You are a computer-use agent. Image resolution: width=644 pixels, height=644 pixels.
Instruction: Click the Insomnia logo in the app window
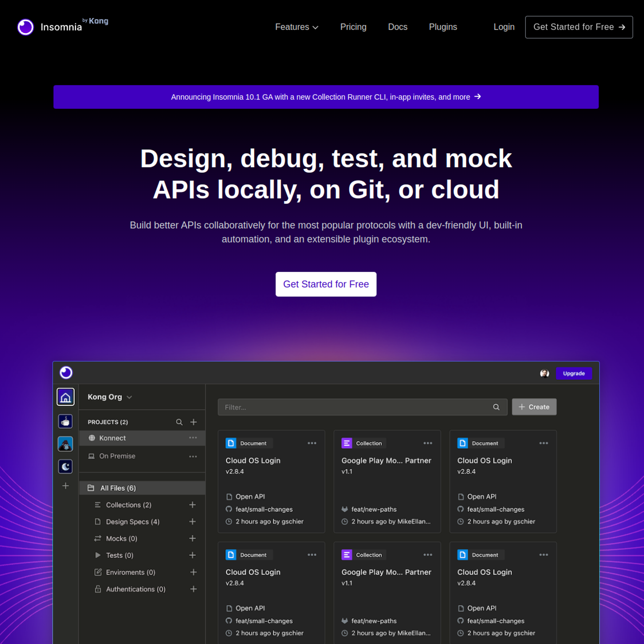(66, 372)
